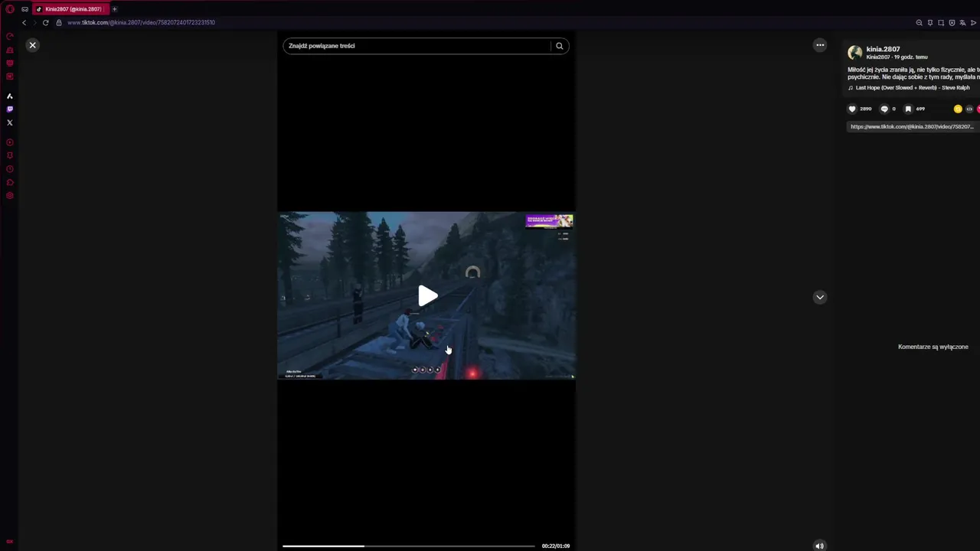Click the zoom-out magnifier in the address bar
The width and height of the screenshot is (980, 551).
click(920, 23)
